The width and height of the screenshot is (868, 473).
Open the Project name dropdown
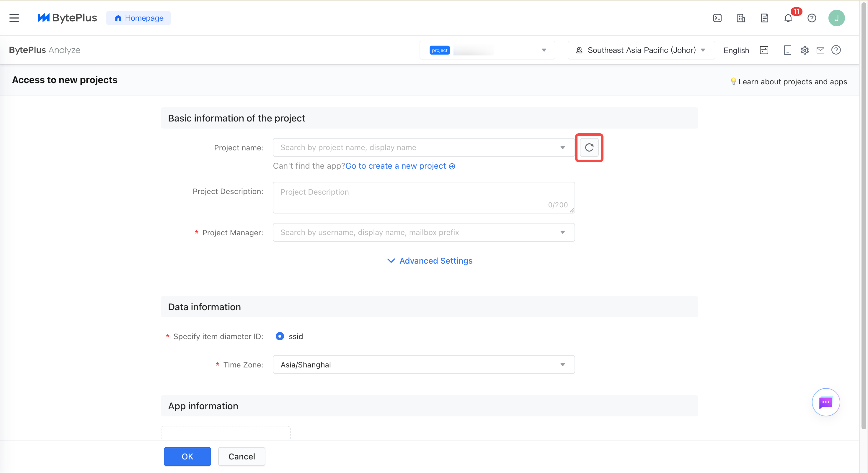tap(424, 147)
